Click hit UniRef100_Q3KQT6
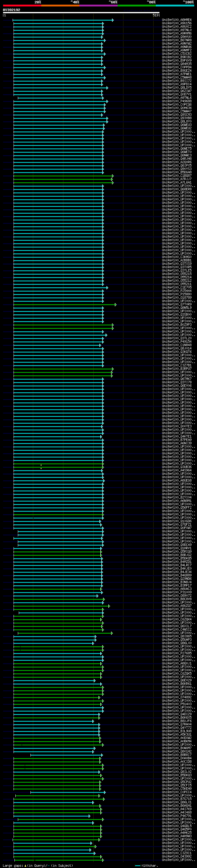This screenshot has width=197, height=868. click(x=177, y=352)
